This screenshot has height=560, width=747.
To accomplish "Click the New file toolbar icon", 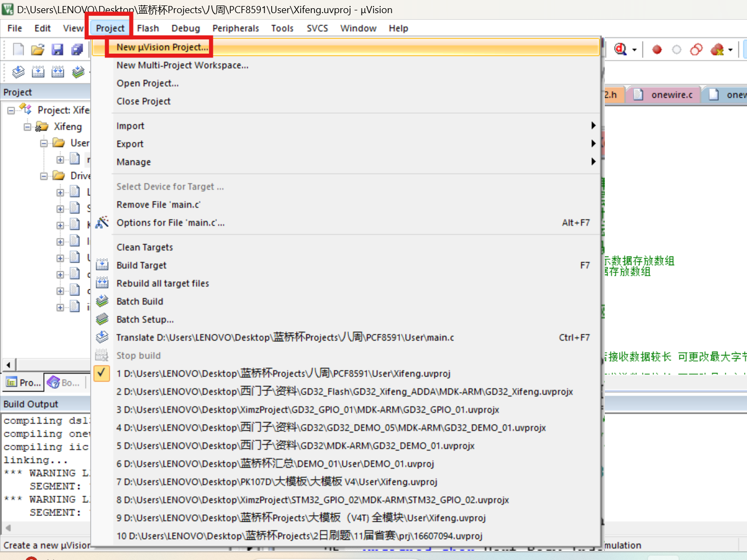I will 19,50.
